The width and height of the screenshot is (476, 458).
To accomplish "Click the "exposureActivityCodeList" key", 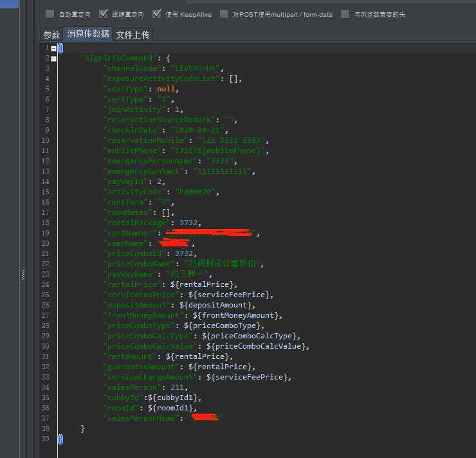I will (x=161, y=78).
